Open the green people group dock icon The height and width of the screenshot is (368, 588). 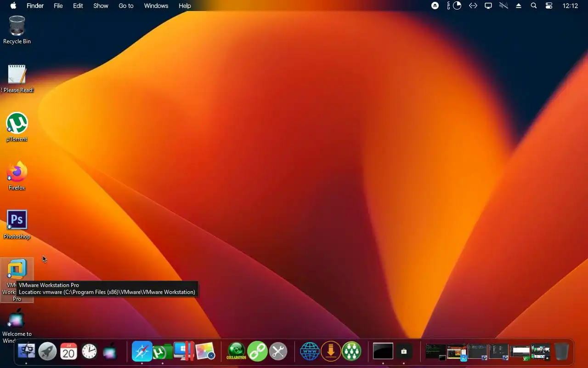point(351,351)
